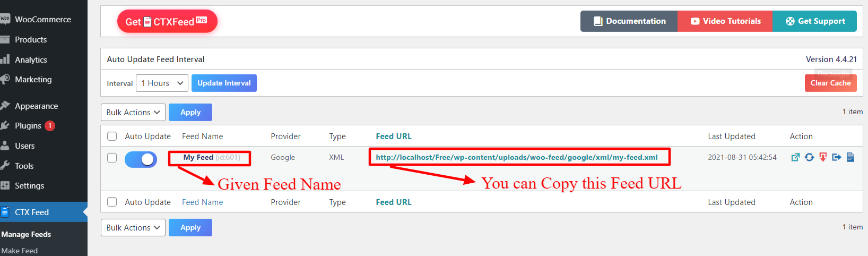
Task: Click the Plugins update count badge
Action: tap(50, 126)
